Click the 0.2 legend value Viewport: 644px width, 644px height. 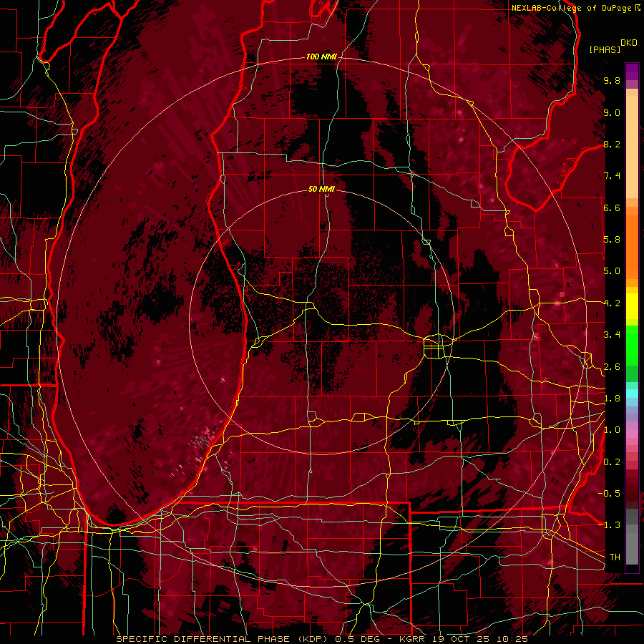pyautogui.click(x=612, y=462)
